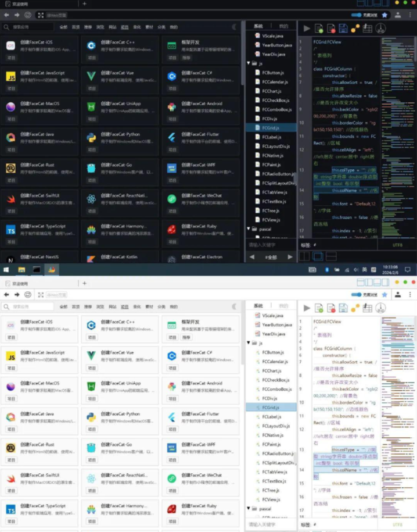Open the terminal icon on the taskbar

(37, 270)
